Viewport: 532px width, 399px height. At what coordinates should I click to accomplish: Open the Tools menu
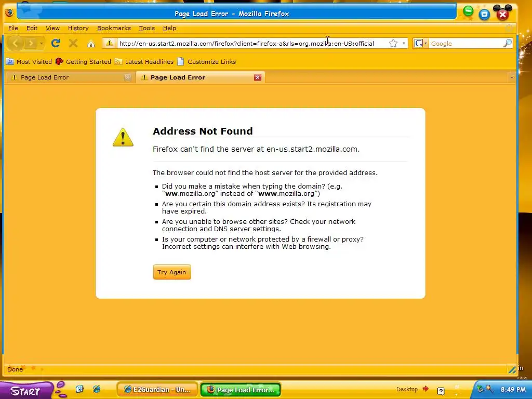pyautogui.click(x=147, y=28)
